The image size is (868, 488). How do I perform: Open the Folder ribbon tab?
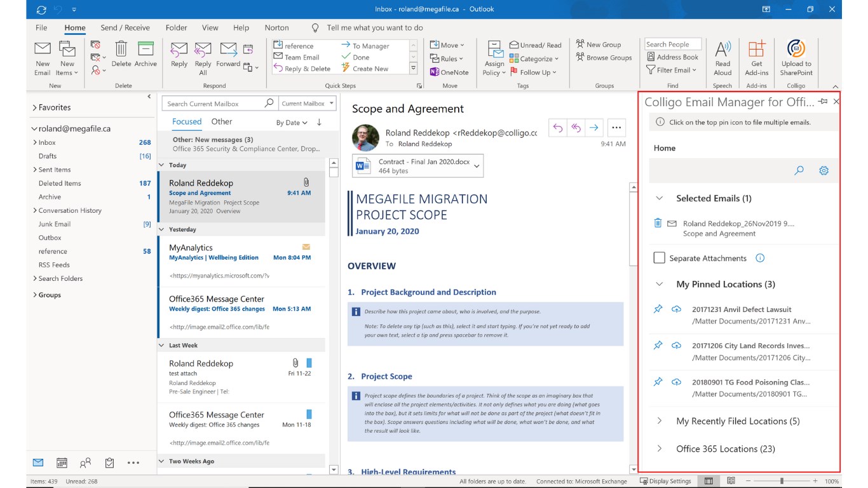point(176,28)
